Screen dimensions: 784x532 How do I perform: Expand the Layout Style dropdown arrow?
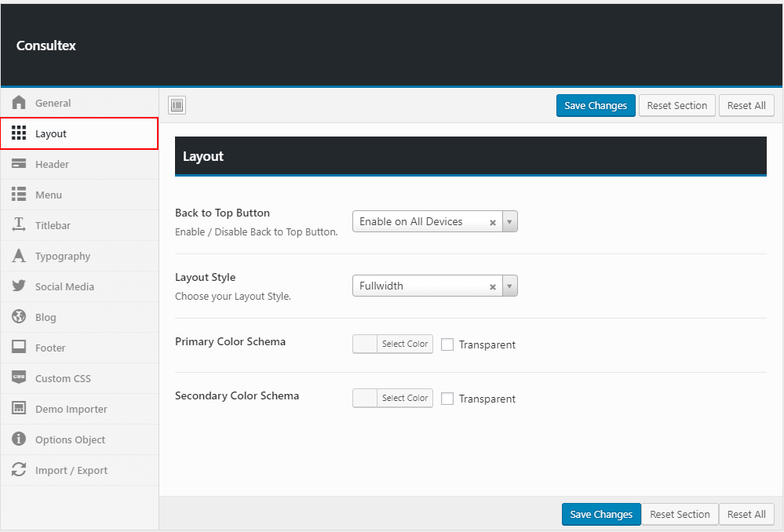tap(509, 286)
